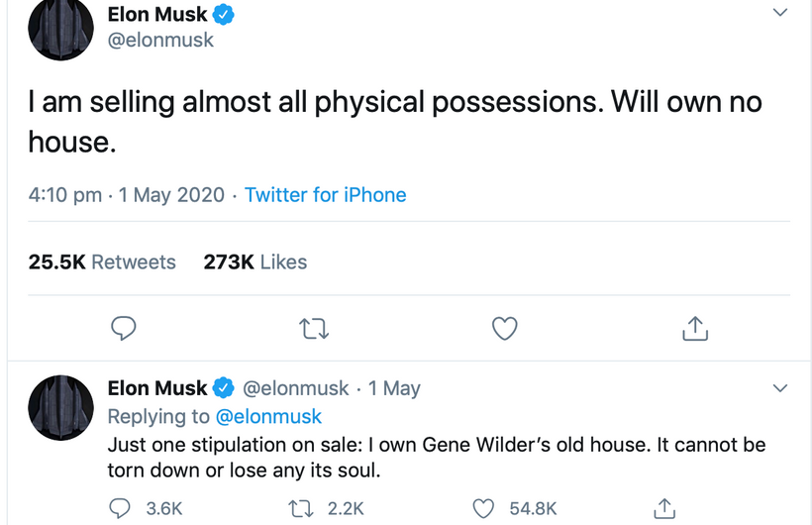The image size is (812, 525).
Task: Click the @elonmusk mention in Replying to
Action: (268, 416)
